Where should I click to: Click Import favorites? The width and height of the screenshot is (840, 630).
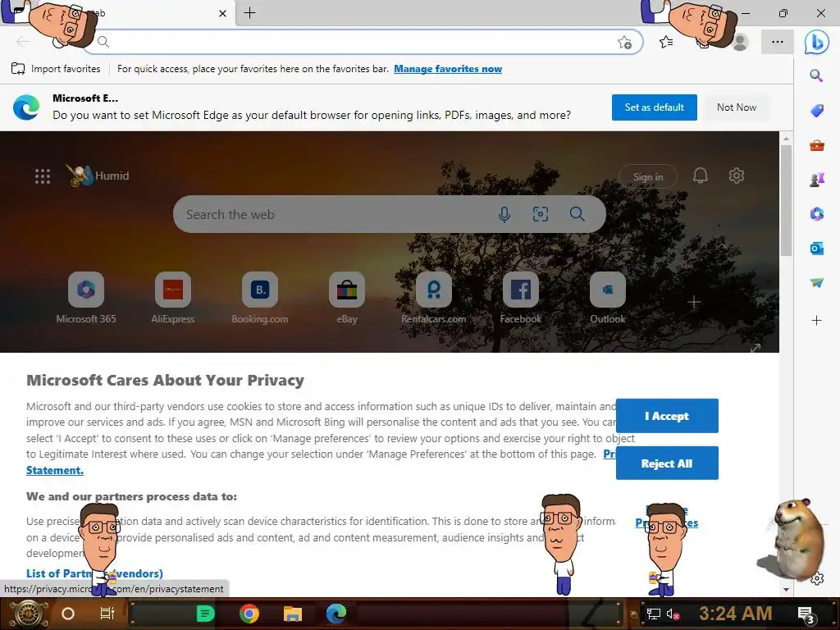[56, 69]
